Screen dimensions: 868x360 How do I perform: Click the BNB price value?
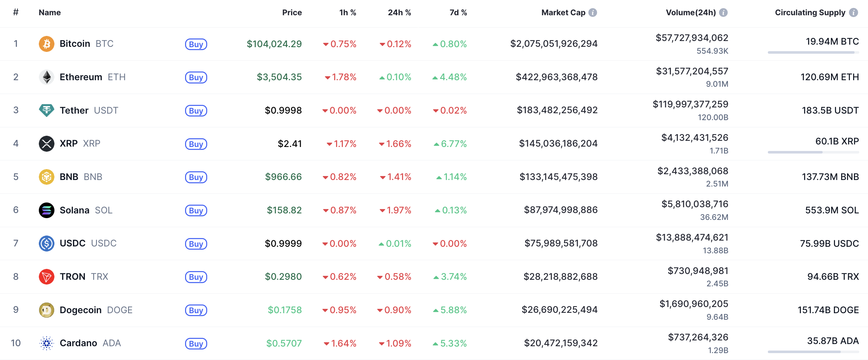(x=283, y=177)
